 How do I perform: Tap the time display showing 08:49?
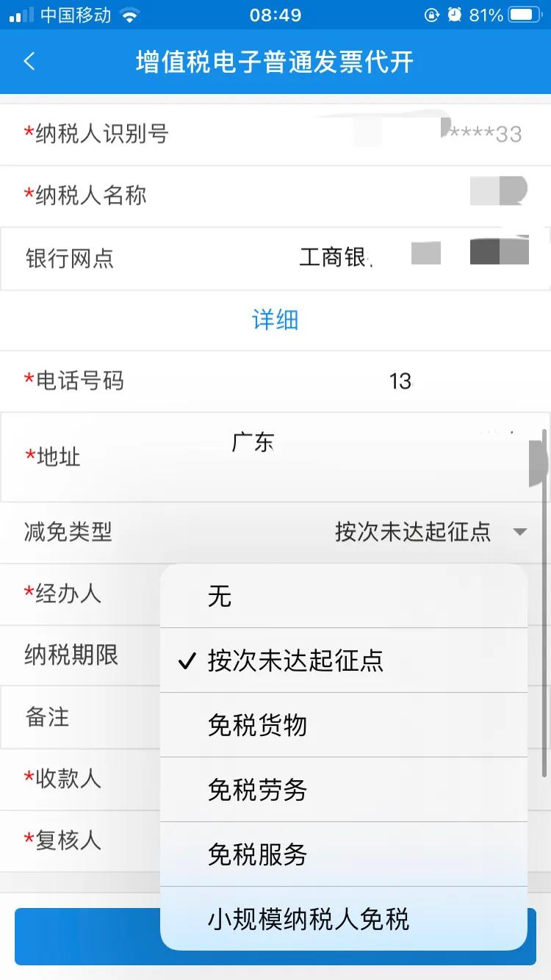(x=275, y=13)
